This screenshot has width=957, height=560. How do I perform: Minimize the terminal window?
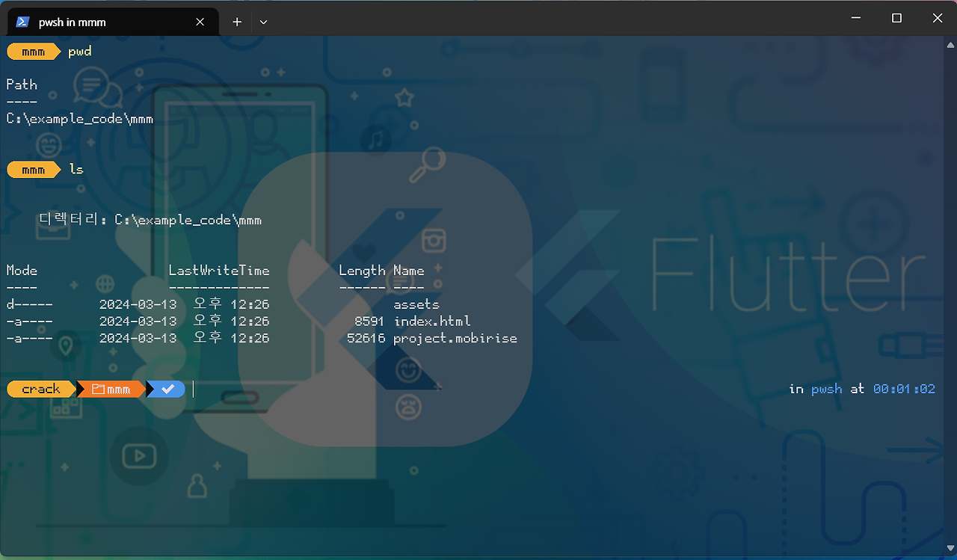(858, 18)
